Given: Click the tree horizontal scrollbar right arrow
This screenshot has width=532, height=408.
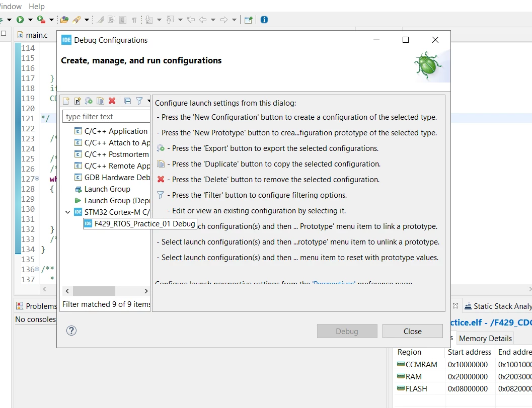Looking at the screenshot, I should click(x=146, y=291).
